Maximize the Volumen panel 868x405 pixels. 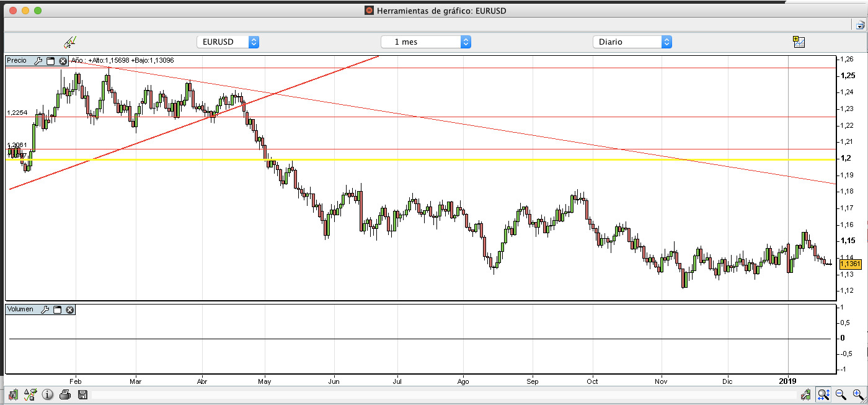coord(58,309)
